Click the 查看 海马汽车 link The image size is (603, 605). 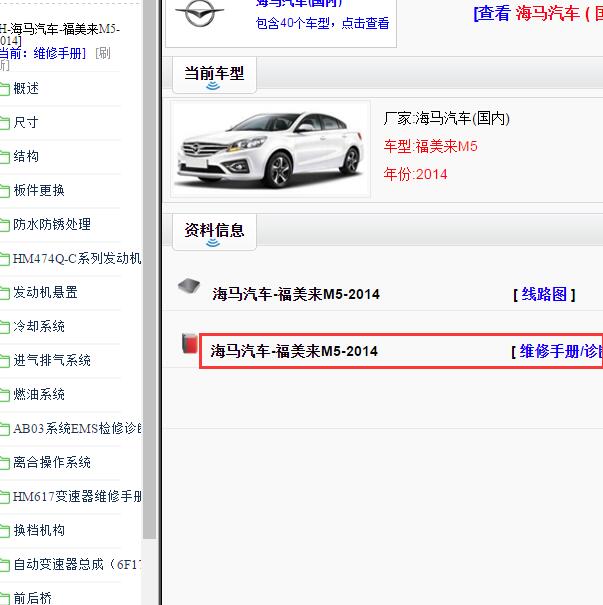538,14
